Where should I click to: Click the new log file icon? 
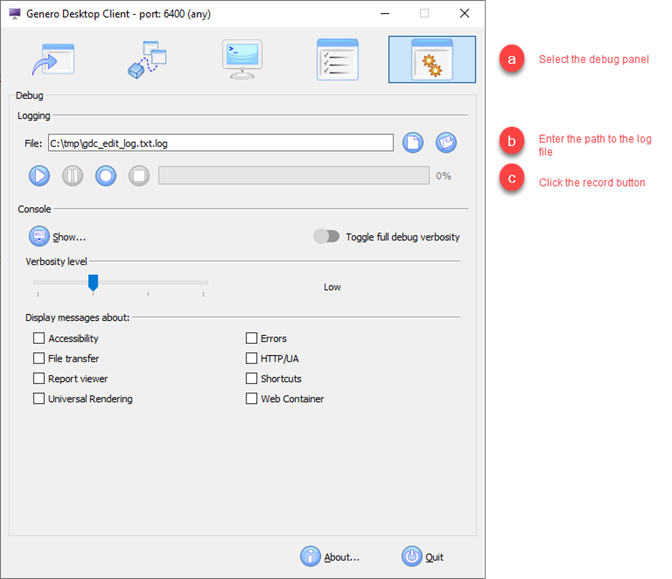pyautogui.click(x=413, y=143)
